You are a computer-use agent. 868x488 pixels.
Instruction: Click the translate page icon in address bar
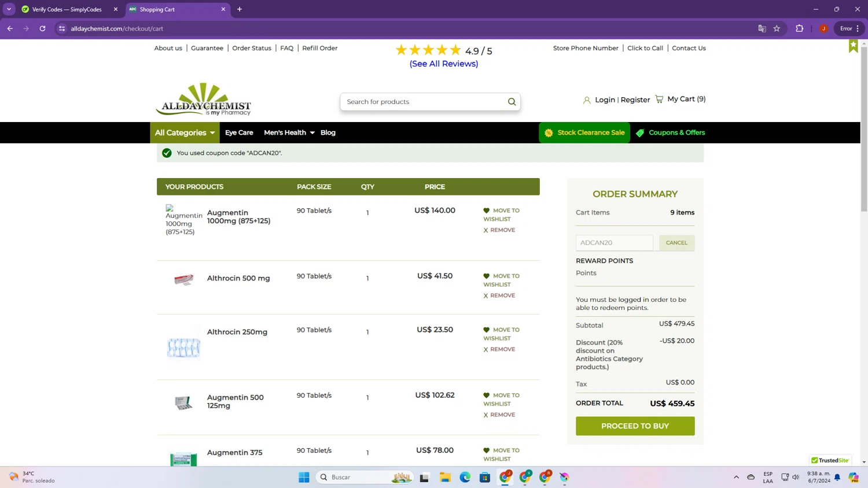coord(762,28)
